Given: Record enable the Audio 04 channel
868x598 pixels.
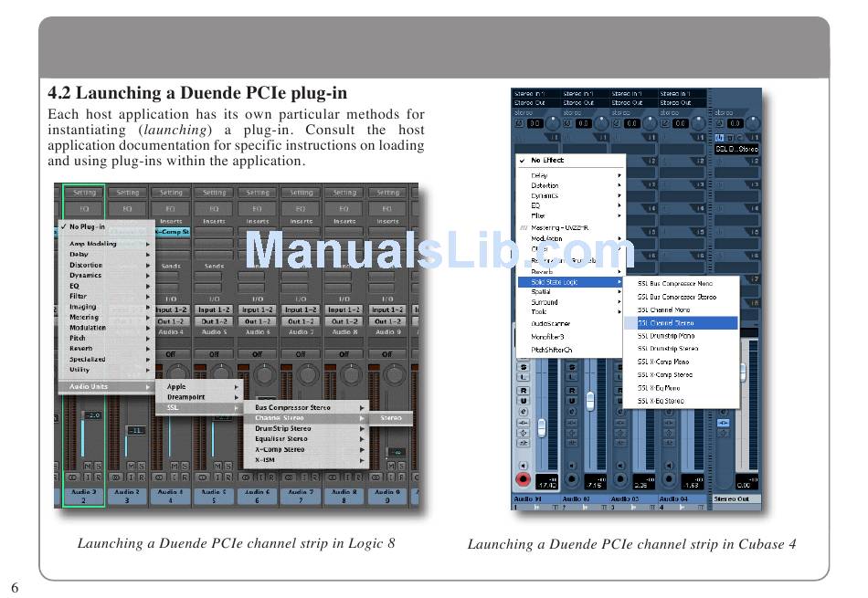Looking at the screenshot, I should (669, 479).
